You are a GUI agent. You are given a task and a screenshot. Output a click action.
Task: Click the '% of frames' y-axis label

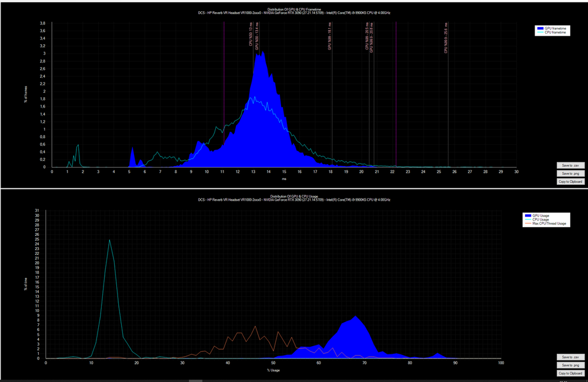coord(26,94)
